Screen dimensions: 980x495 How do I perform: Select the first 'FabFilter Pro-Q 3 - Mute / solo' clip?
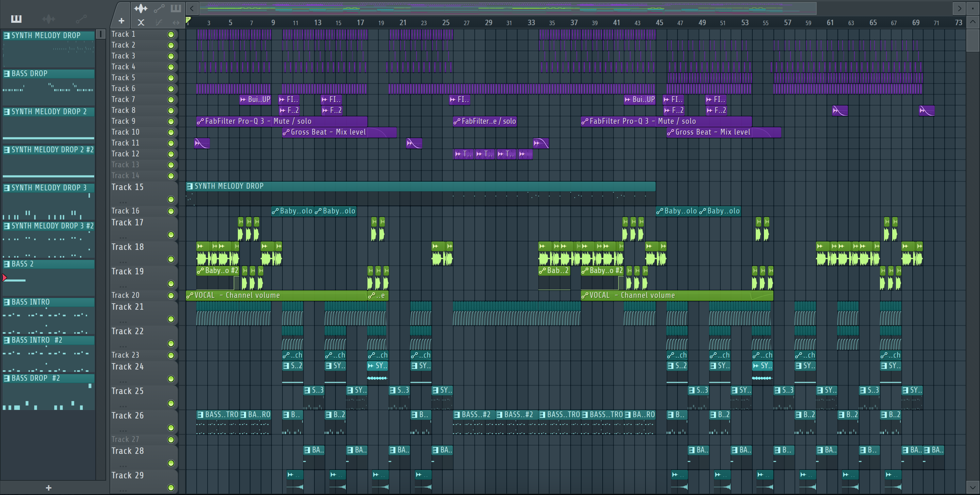(282, 121)
